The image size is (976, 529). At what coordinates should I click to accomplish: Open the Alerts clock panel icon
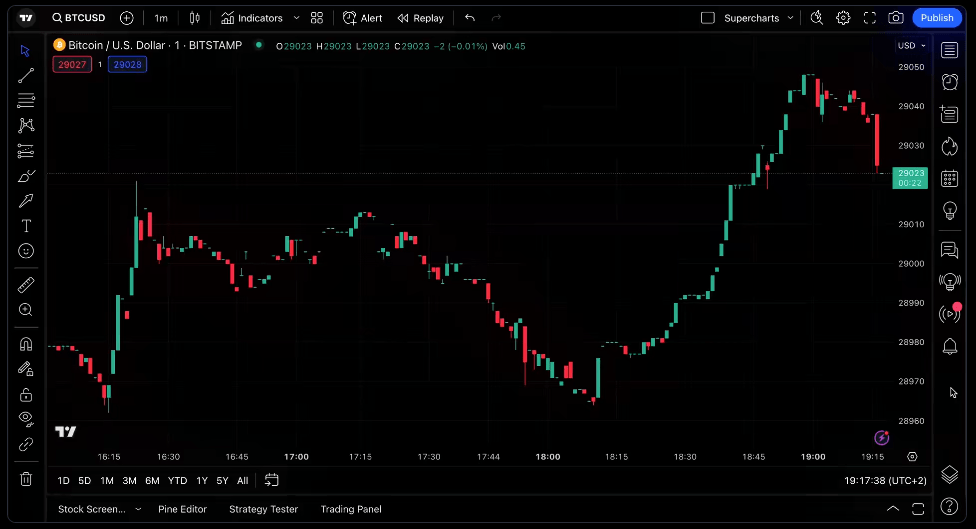pos(949,82)
